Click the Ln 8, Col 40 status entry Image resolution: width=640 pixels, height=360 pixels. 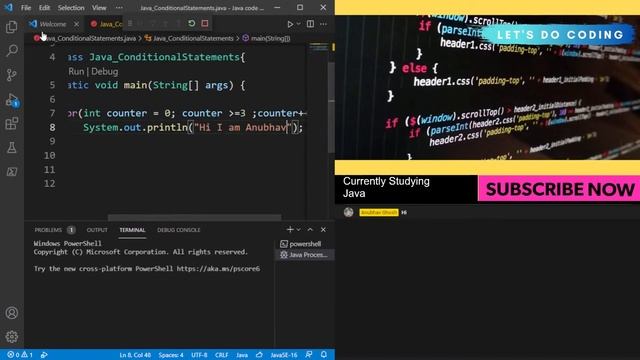pyautogui.click(x=135, y=355)
